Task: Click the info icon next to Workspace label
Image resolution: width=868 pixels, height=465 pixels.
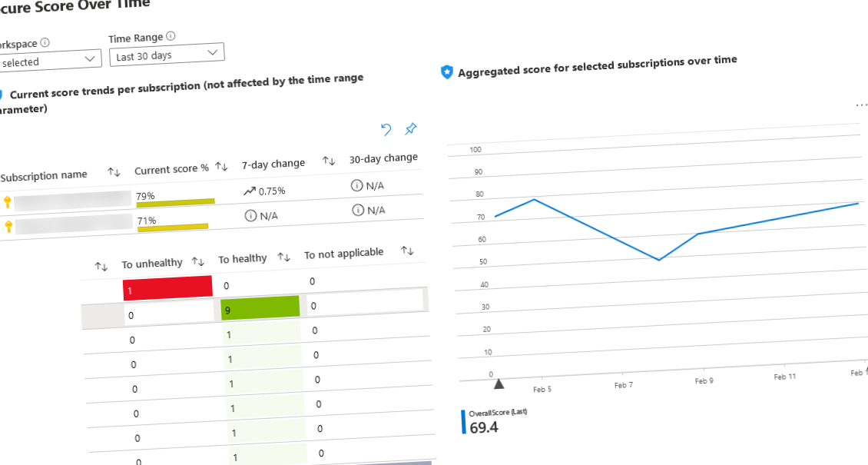Action: (x=45, y=42)
